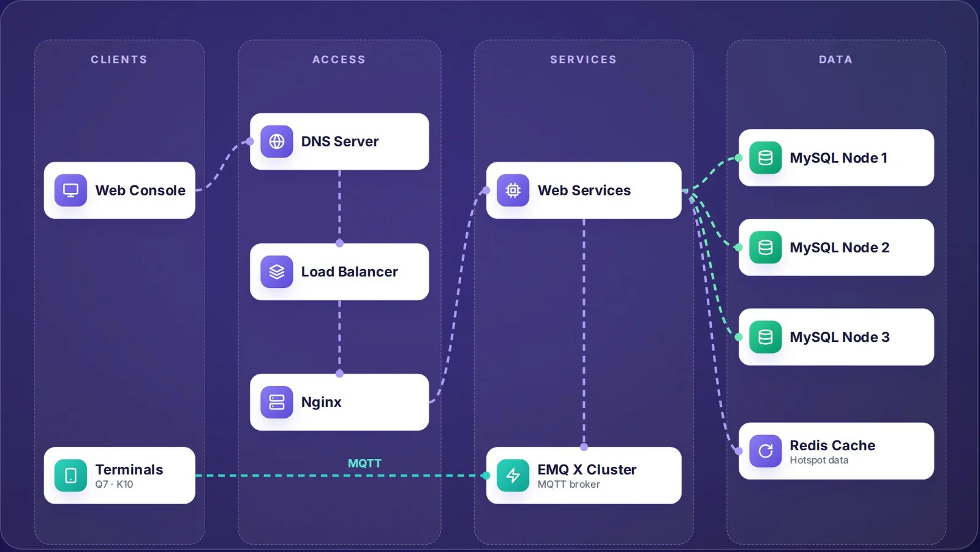This screenshot has height=552, width=980.
Task: Click the "Hotspot data" subtitle
Action: coord(819,461)
